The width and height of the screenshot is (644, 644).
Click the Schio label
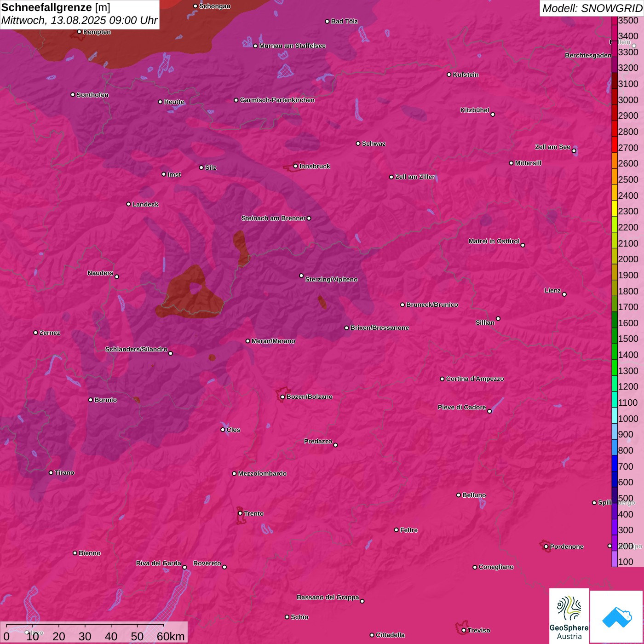click(x=299, y=617)
